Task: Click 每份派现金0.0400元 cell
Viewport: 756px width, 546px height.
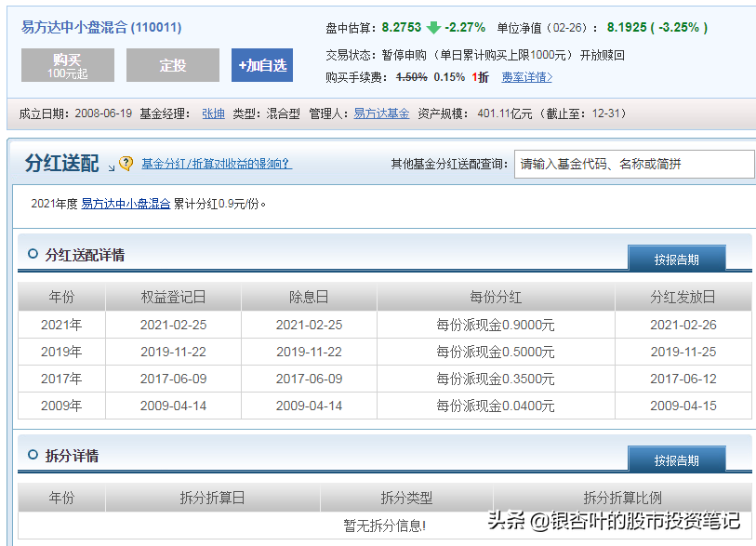Action: (x=496, y=406)
